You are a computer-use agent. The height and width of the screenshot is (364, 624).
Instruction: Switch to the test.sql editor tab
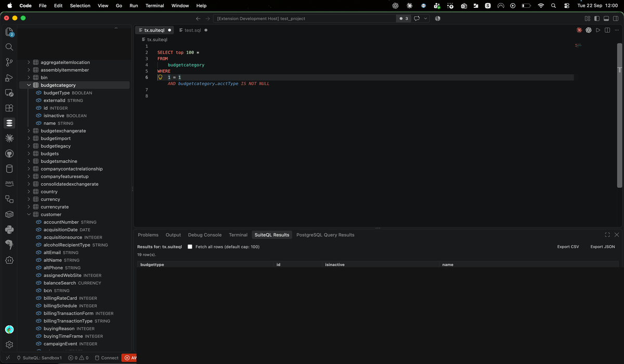coord(192,30)
